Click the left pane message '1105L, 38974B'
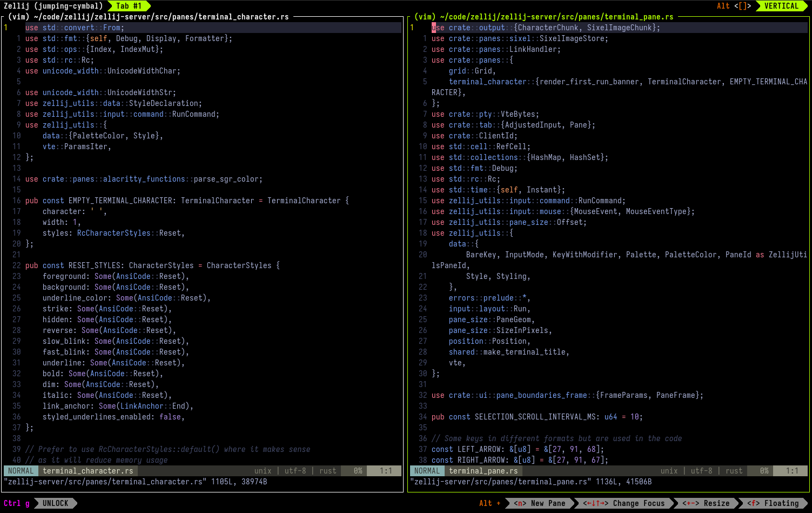This screenshot has width=812, height=513. pyautogui.click(x=239, y=482)
